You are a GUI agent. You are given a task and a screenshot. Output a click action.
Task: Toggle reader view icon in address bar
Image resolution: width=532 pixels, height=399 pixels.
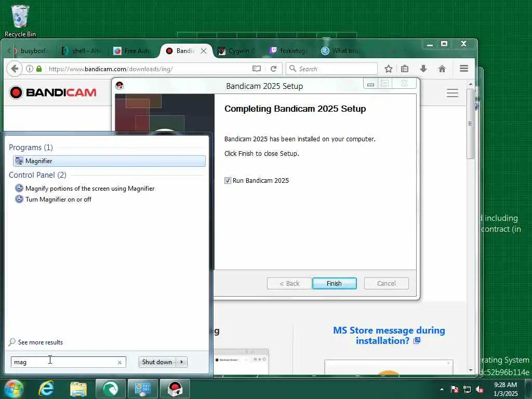pos(257,69)
